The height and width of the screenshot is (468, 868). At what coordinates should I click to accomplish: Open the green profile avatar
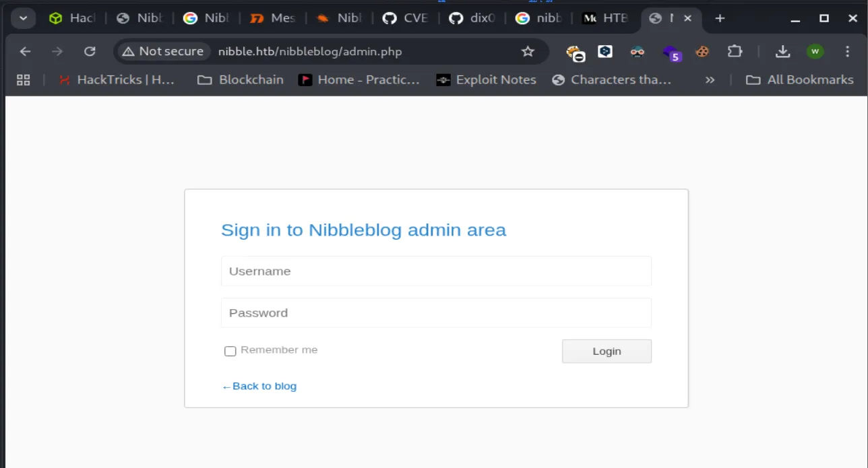pyautogui.click(x=815, y=52)
